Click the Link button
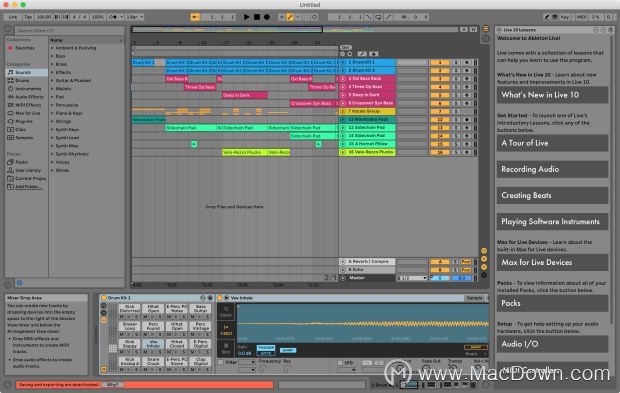This screenshot has height=393, width=620. coord(13,17)
